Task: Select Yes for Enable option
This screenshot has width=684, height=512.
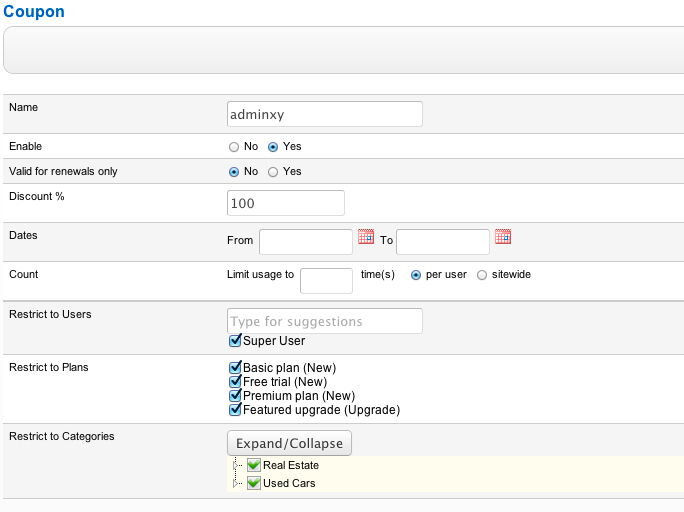Action: [273, 147]
